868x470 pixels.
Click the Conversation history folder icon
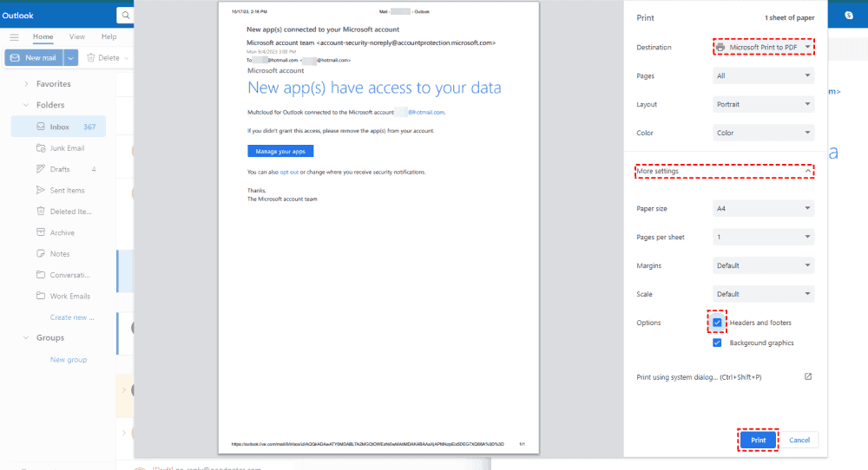coord(41,274)
